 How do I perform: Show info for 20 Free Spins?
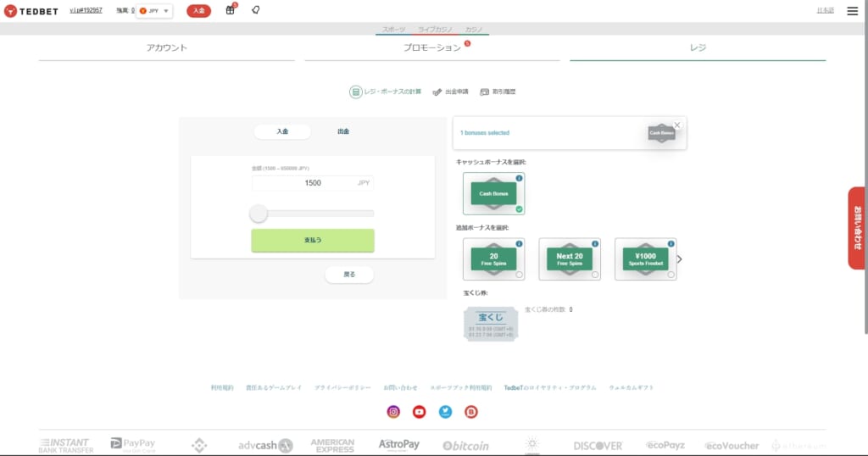tap(519, 244)
